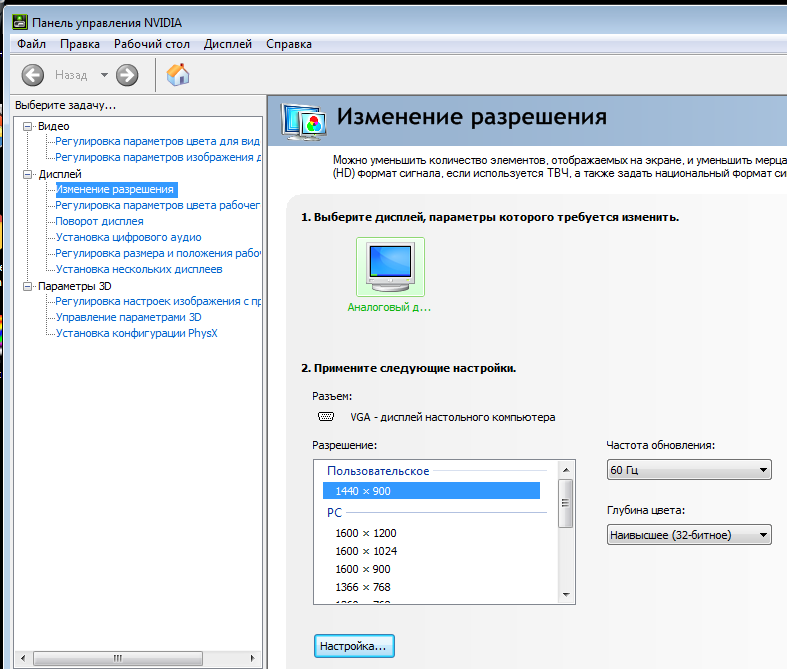Open the Частота обновления dropdown

(689, 470)
